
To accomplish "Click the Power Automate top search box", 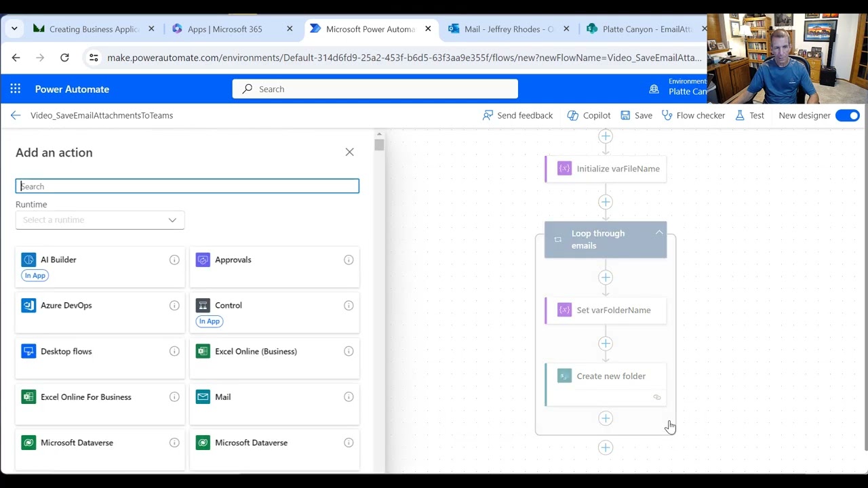I will click(375, 89).
